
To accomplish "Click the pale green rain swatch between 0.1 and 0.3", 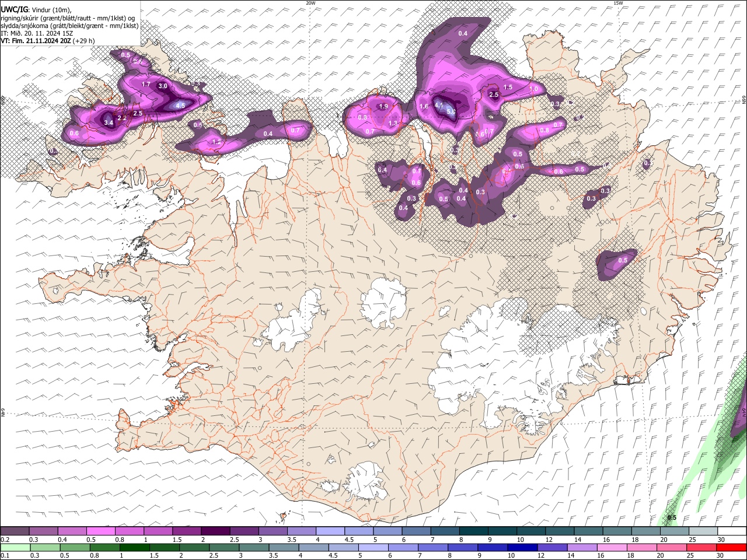I will click(17, 547).
